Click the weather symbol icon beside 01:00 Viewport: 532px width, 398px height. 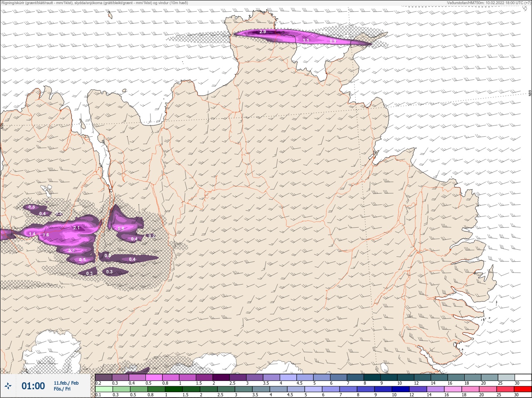click(x=8, y=386)
